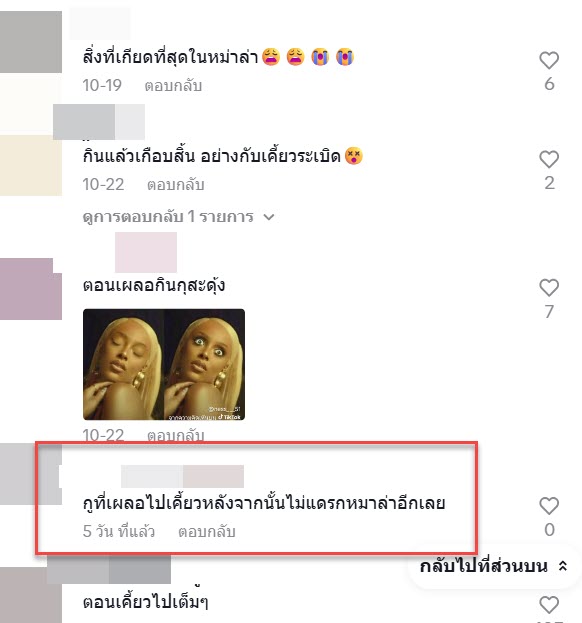582x623 pixels.
Task: Like the highlighted comment with 0 likes
Action: pos(549,506)
